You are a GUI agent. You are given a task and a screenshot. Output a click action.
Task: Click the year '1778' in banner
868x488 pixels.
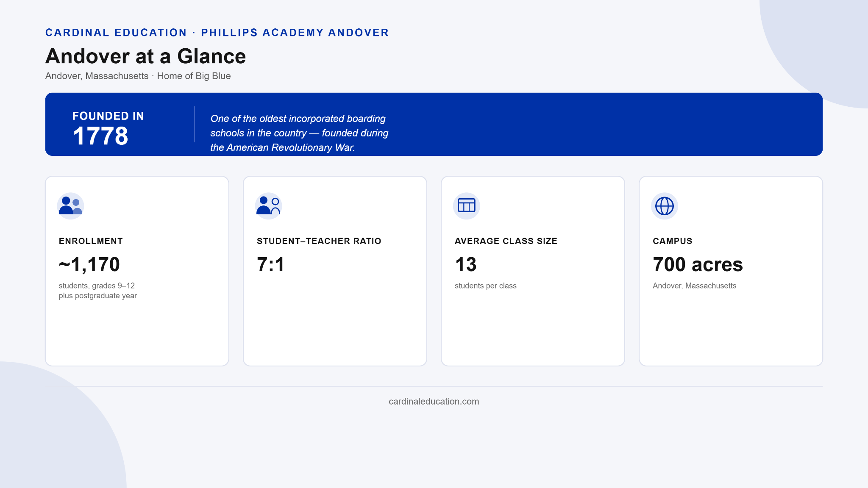(x=100, y=136)
